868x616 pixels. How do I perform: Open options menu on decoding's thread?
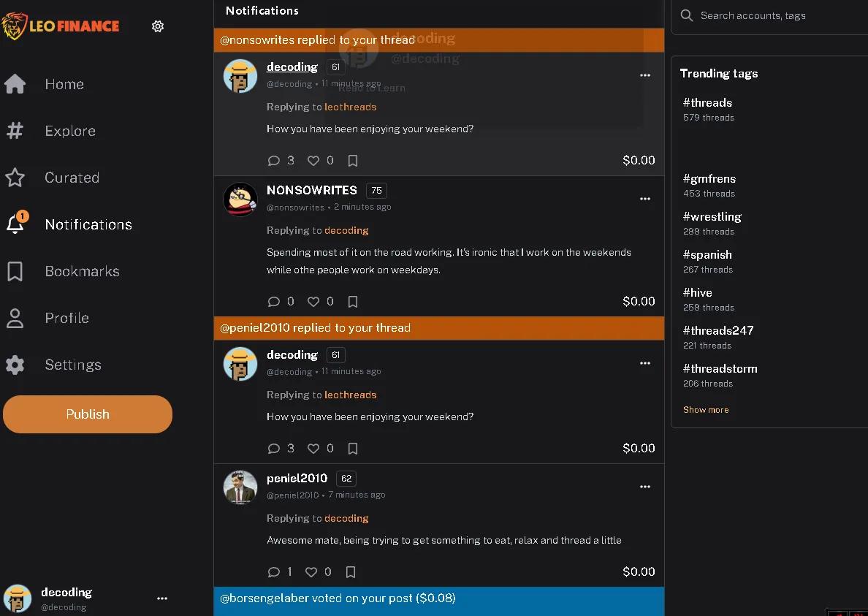[645, 75]
